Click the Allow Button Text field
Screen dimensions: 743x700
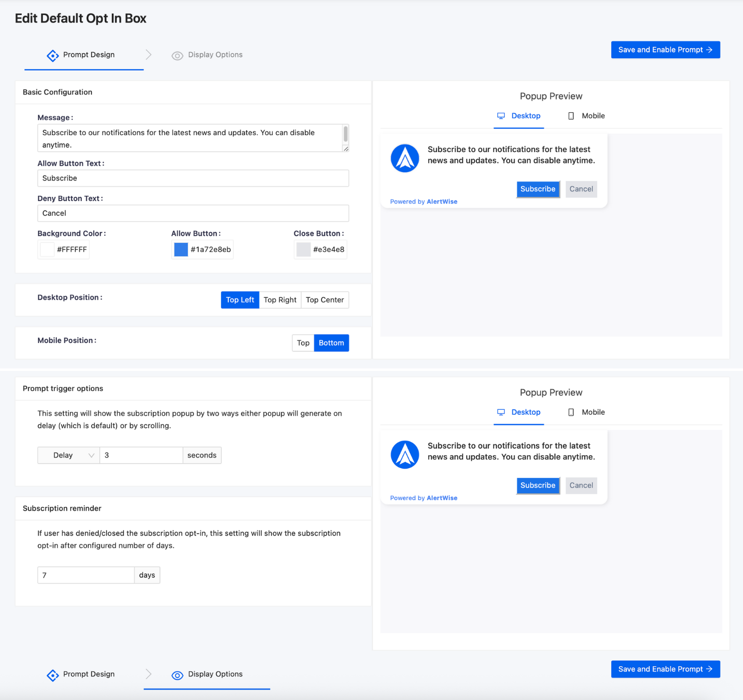tap(193, 178)
